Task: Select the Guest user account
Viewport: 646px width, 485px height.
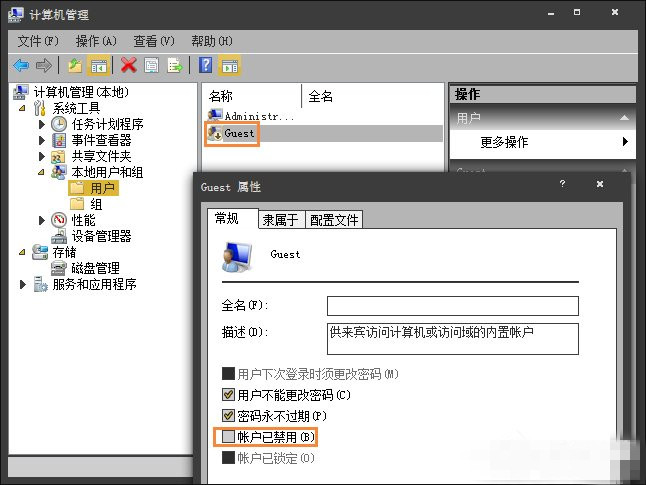Action: [238, 133]
